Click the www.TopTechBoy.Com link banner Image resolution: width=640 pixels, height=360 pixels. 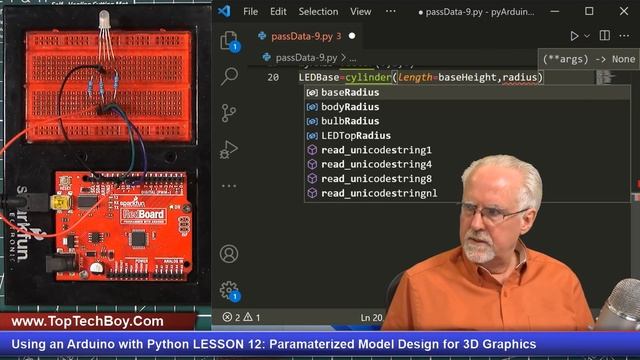point(87,321)
